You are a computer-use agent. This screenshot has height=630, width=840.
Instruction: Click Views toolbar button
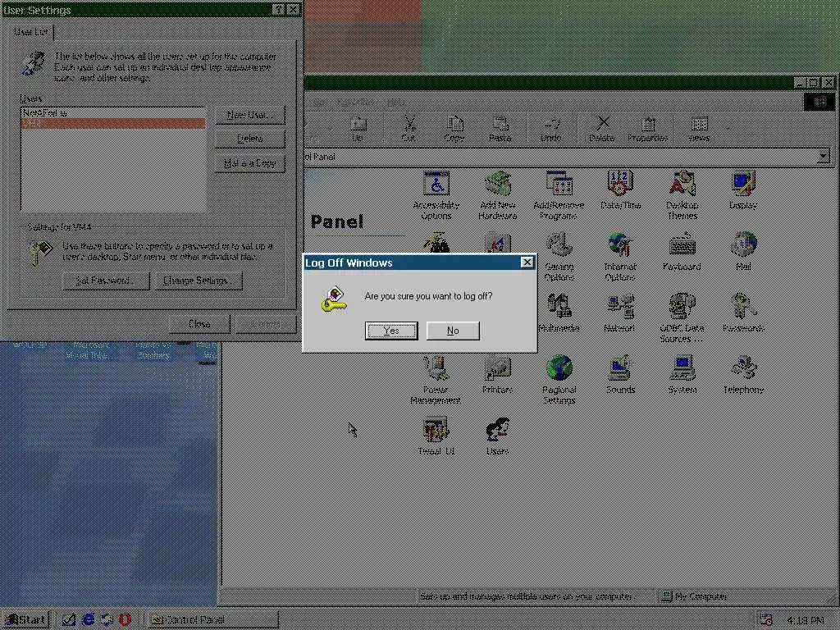point(699,130)
